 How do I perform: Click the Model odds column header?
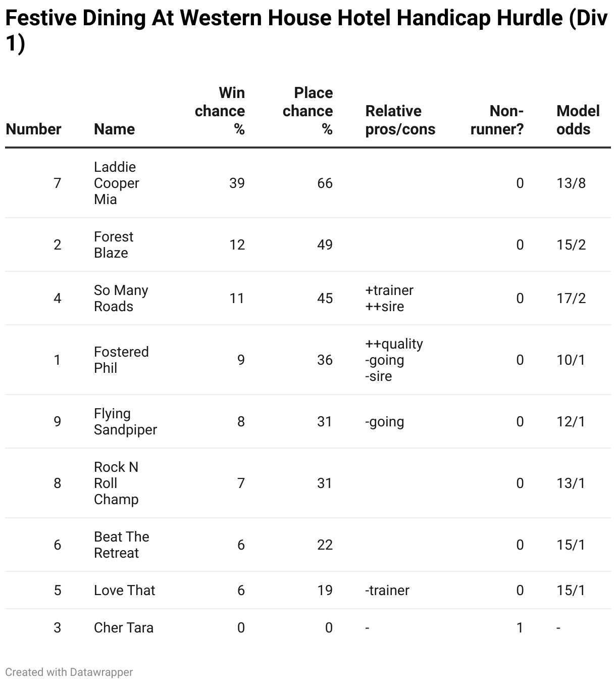click(578, 120)
